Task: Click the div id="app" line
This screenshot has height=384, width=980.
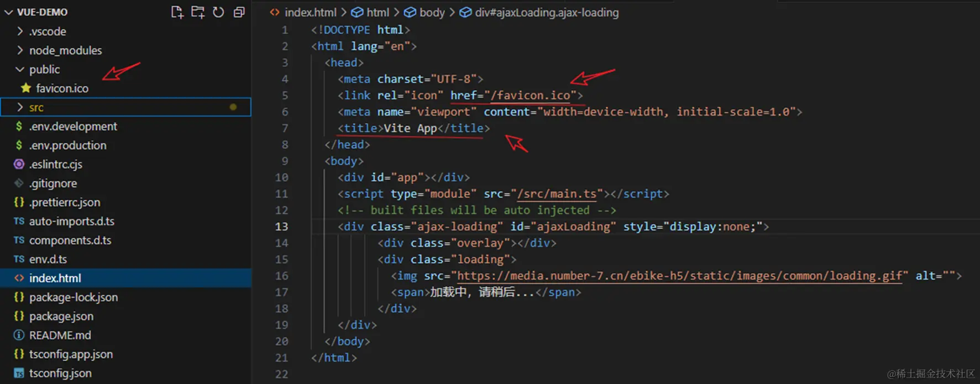Action: pos(403,177)
